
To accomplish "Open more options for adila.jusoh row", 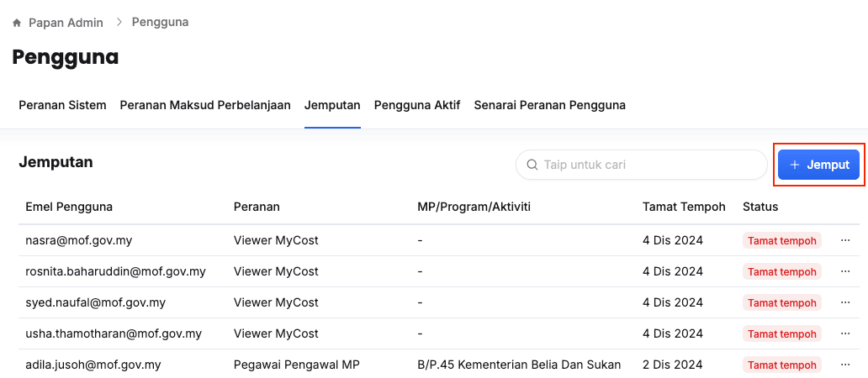I will click(845, 365).
